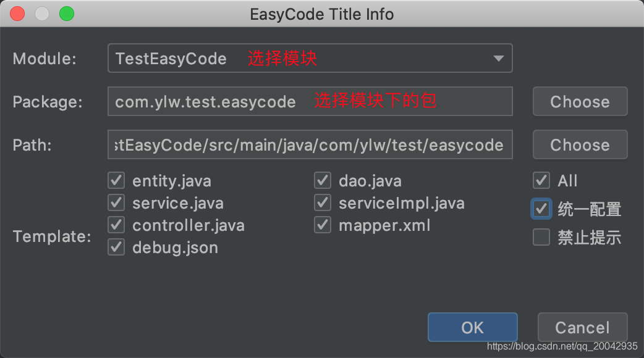Uncheck the debug.json template
Screen dimensions: 644x358
[116, 247]
